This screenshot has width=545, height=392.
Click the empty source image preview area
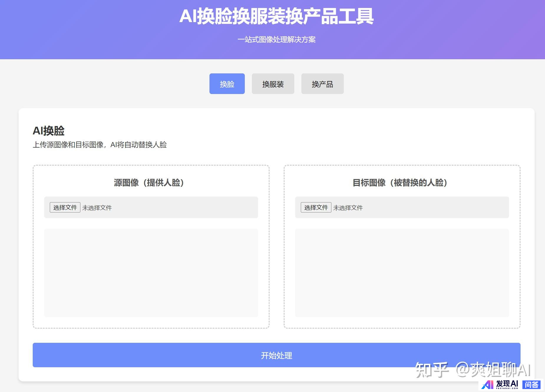coord(151,273)
